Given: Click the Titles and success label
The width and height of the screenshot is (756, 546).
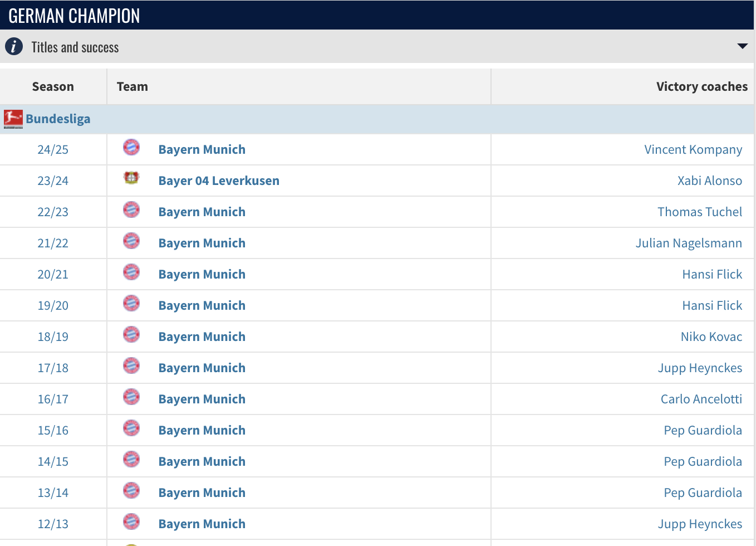Looking at the screenshot, I should point(75,47).
